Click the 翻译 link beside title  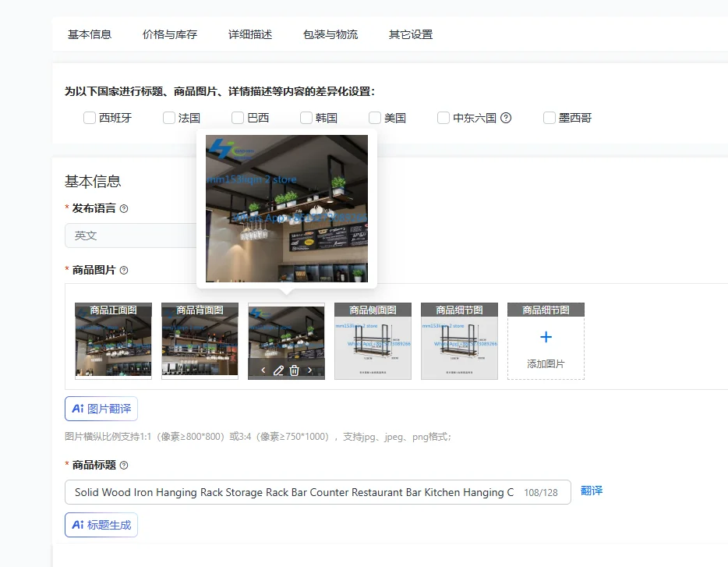tap(592, 491)
